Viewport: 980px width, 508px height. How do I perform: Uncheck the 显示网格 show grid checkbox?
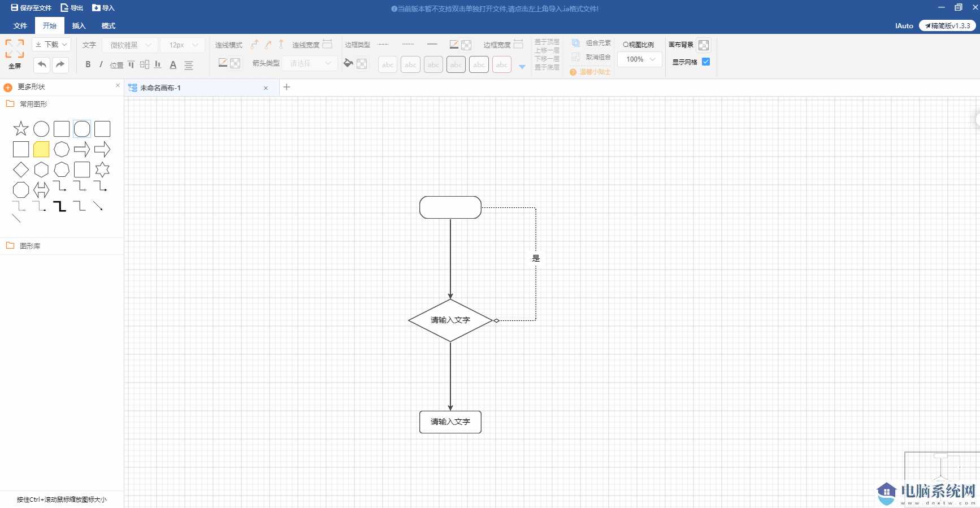click(x=706, y=62)
